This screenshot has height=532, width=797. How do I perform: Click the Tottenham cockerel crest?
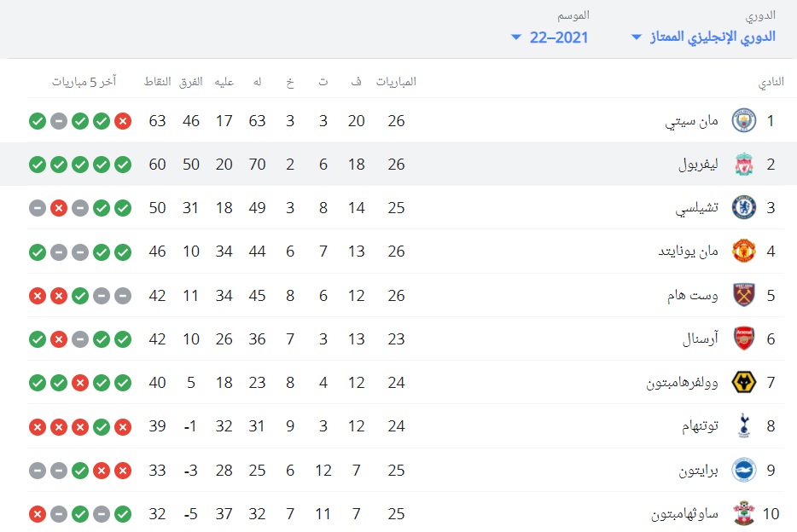coord(743,426)
